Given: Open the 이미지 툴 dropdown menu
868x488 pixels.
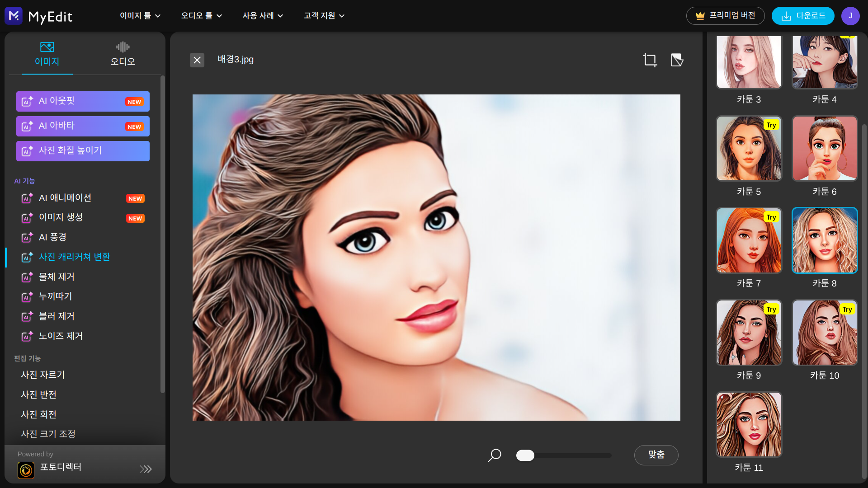Looking at the screenshot, I should coord(140,16).
